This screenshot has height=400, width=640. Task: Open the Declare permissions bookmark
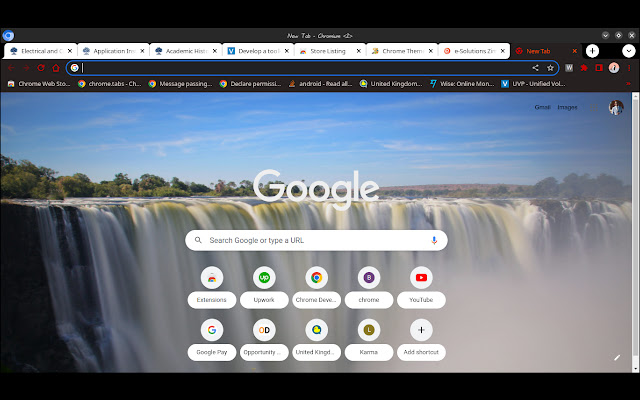click(250, 84)
